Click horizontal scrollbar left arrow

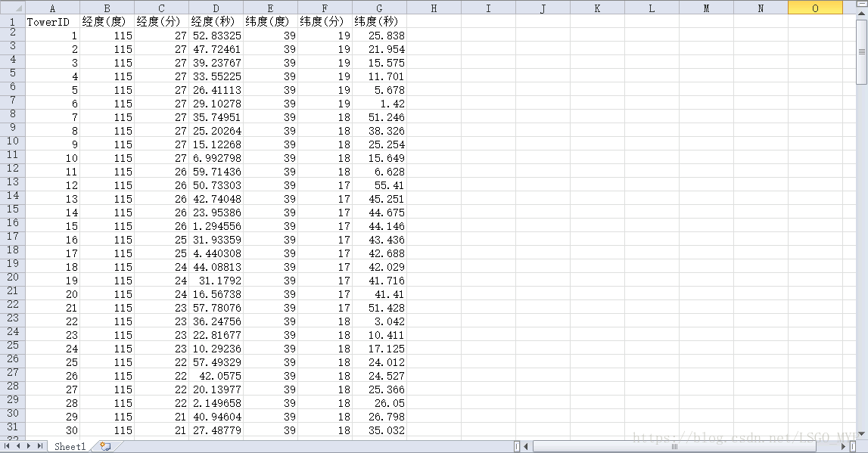tap(526, 446)
